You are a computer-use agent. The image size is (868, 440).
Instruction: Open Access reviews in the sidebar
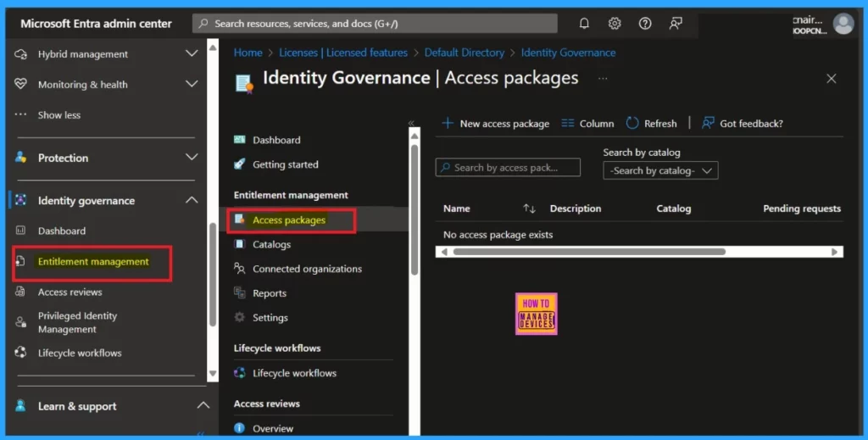70,292
